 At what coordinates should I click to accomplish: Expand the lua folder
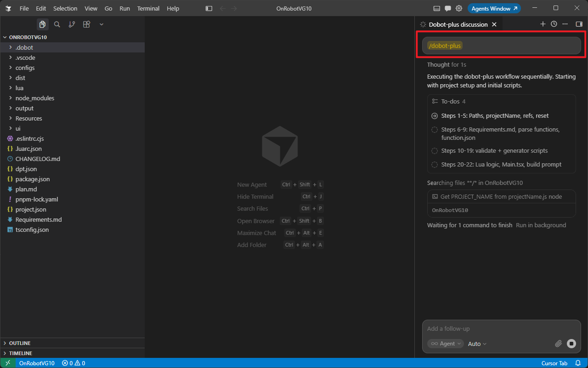point(72,88)
